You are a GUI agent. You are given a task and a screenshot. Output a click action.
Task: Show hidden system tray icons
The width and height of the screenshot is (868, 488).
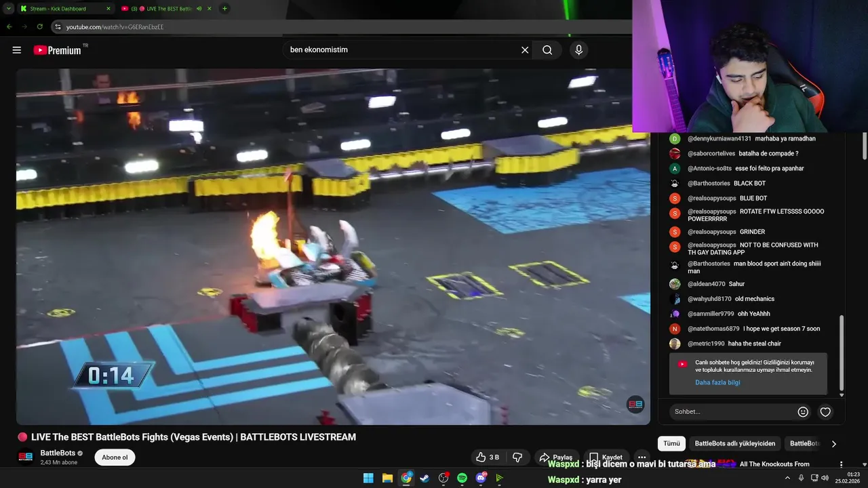click(x=787, y=478)
